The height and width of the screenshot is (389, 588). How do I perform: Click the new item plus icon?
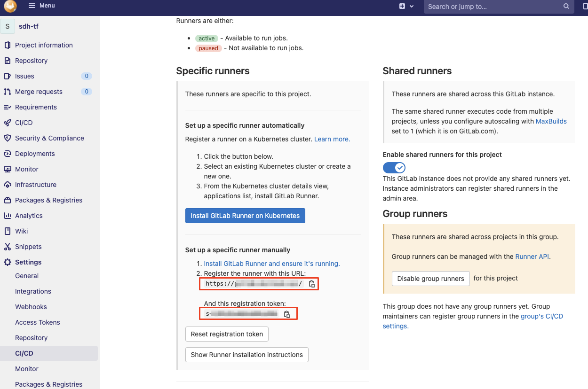tap(402, 7)
